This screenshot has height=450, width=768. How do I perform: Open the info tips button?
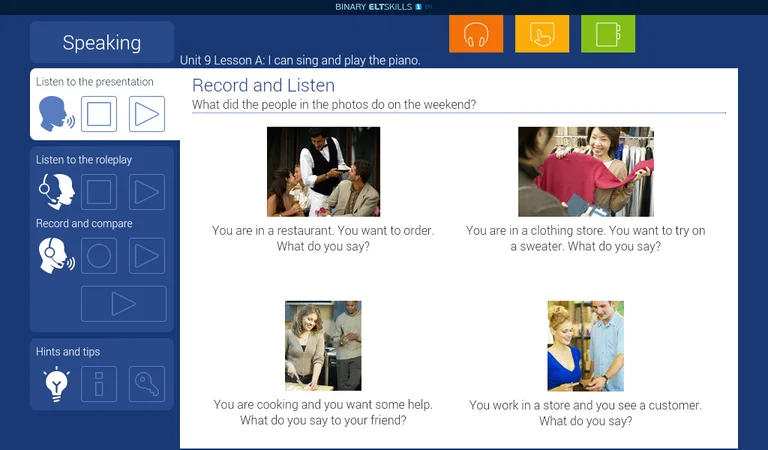[x=99, y=384]
